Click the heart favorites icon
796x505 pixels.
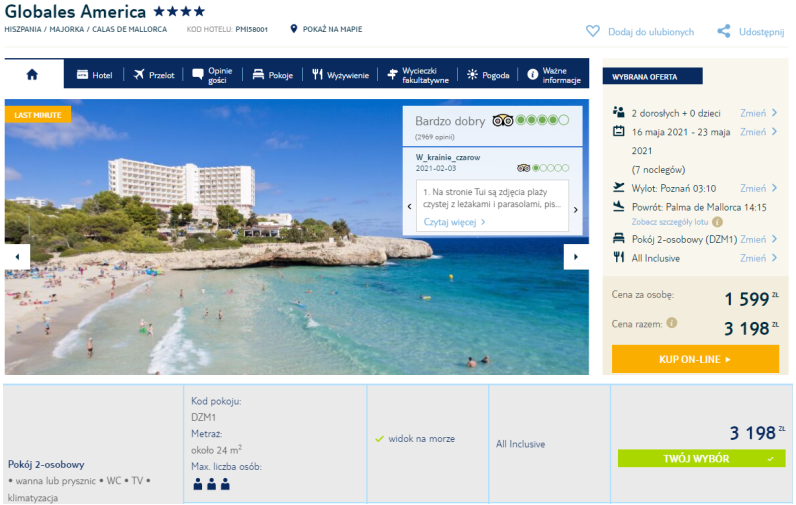(x=592, y=31)
